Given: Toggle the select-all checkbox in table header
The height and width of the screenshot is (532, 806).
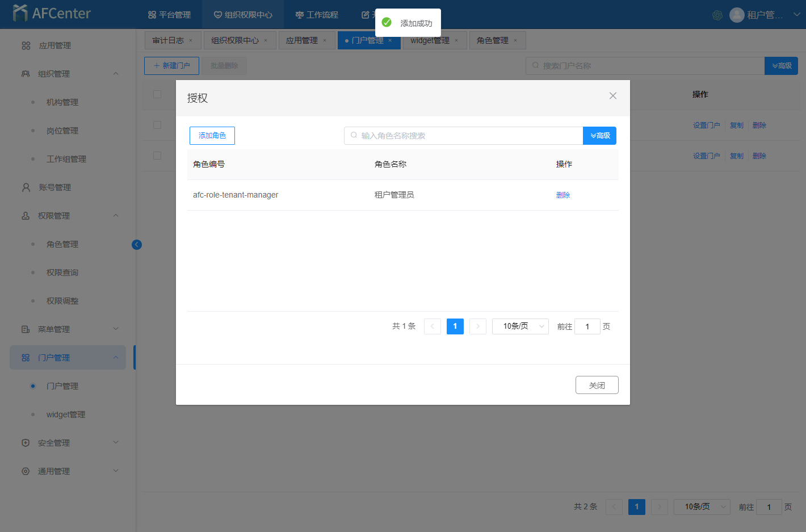Looking at the screenshot, I should (x=157, y=94).
